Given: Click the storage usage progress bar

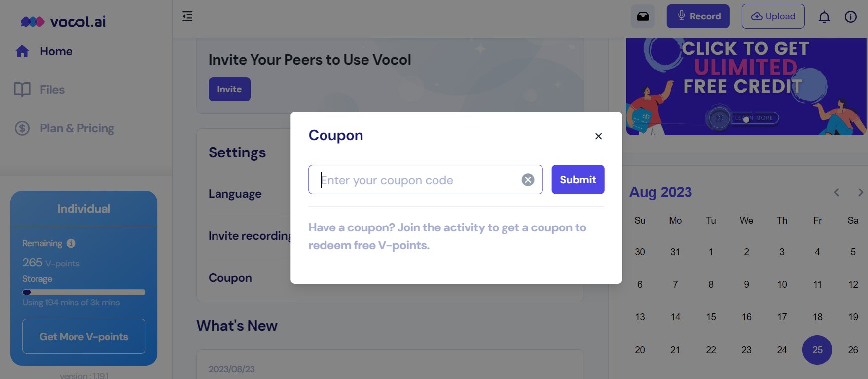Looking at the screenshot, I should pyautogui.click(x=84, y=292).
